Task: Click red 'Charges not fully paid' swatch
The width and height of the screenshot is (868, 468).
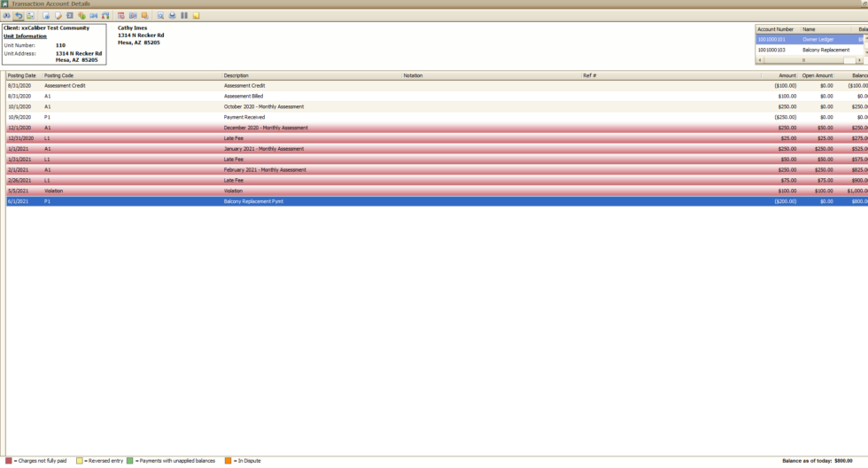Action: coord(8,461)
